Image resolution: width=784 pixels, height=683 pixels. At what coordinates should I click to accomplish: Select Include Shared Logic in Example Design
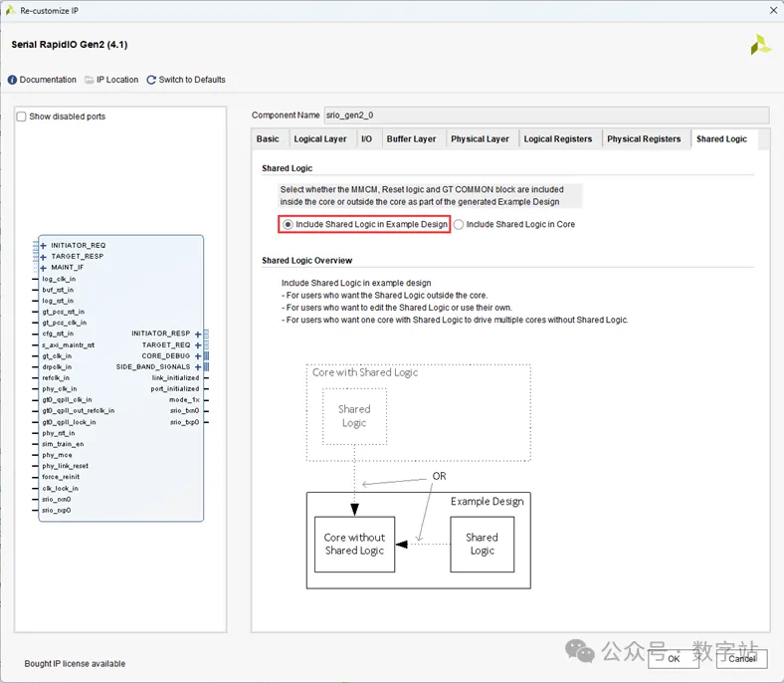click(x=288, y=225)
